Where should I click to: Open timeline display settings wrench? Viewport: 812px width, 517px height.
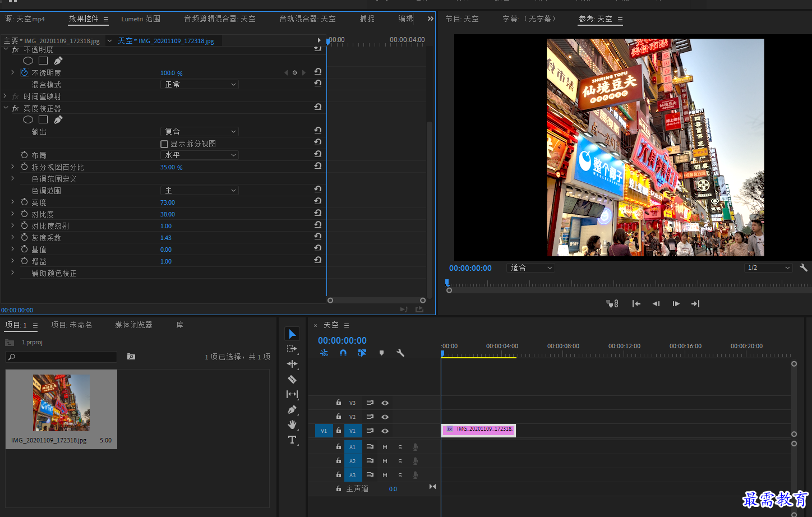click(x=400, y=353)
